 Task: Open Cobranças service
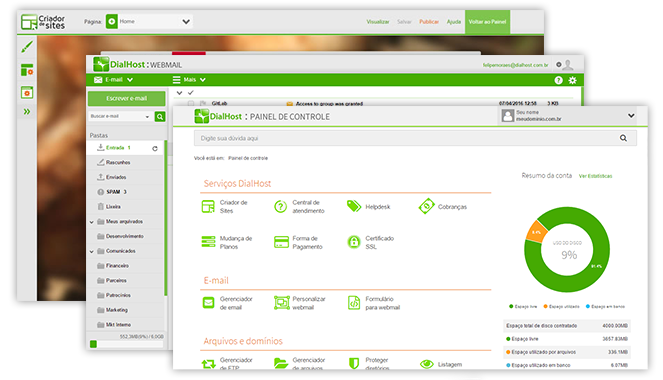pos(443,207)
